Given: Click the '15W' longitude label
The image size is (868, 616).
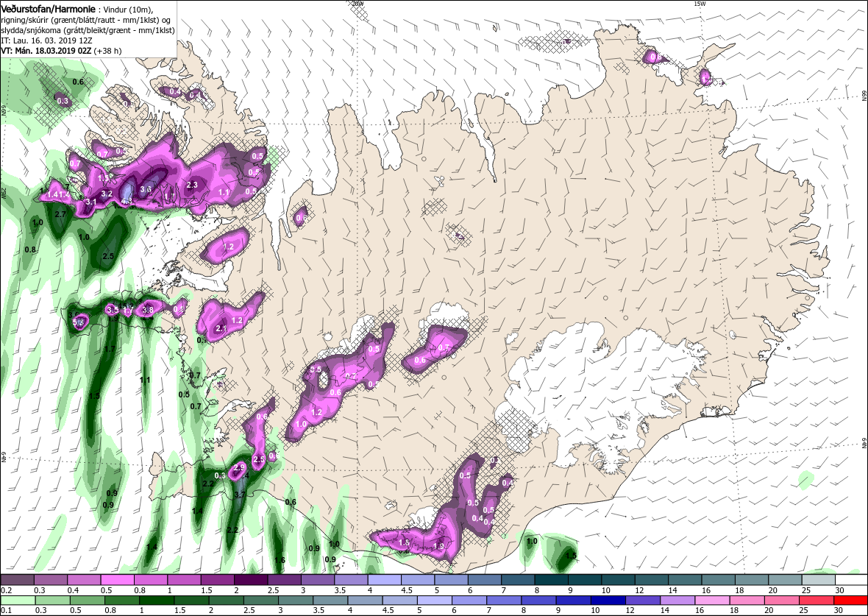Looking at the screenshot, I should coord(700,4).
